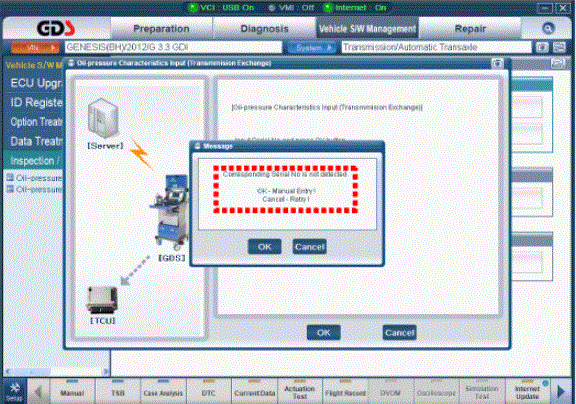
Task: Click the blue System button
Action: coord(312,47)
